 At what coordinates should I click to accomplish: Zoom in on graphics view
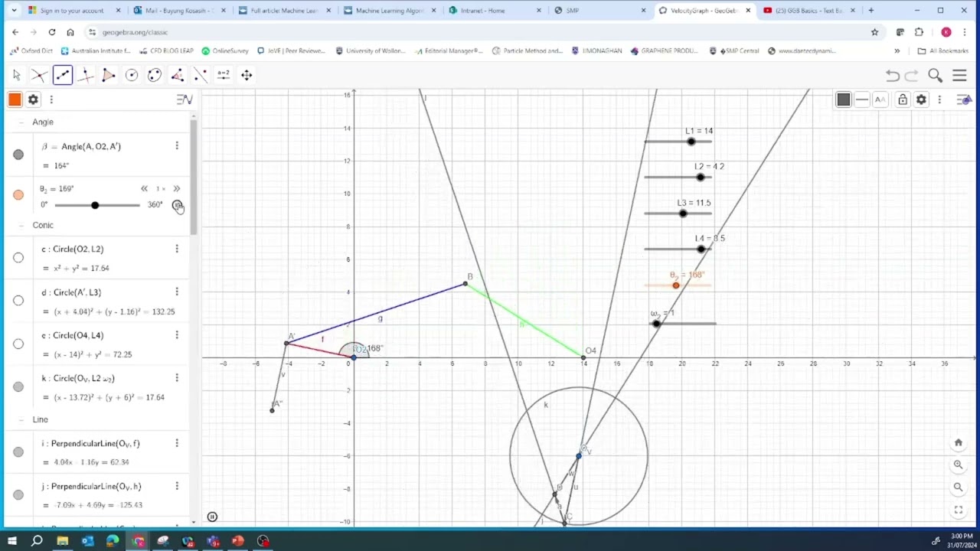[959, 465]
